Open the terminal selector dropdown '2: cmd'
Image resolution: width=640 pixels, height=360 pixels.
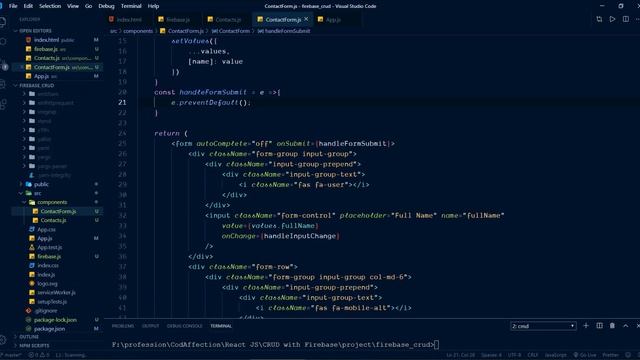[x=543, y=326]
